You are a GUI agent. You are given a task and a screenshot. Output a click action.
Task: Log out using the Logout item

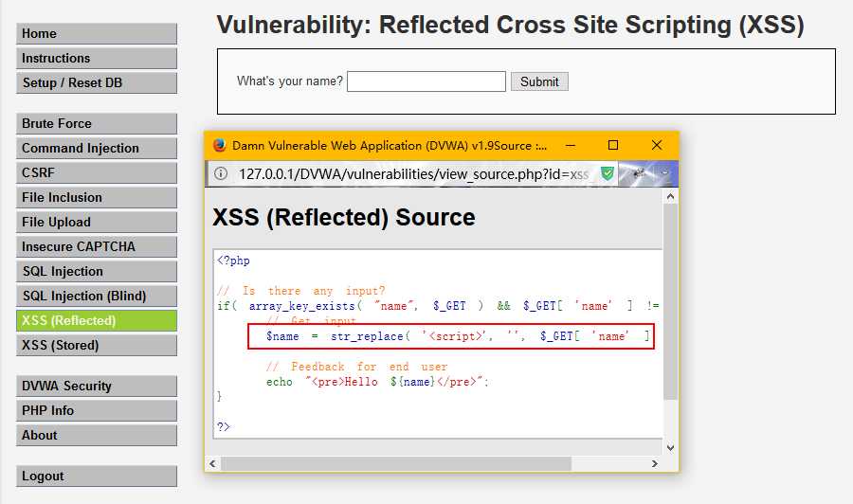tap(97, 477)
